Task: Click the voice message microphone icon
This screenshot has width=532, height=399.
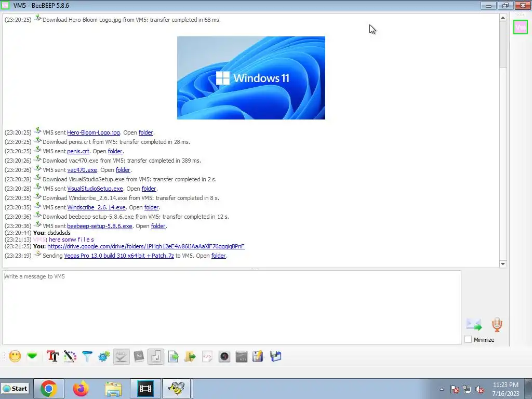Action: 497,325
